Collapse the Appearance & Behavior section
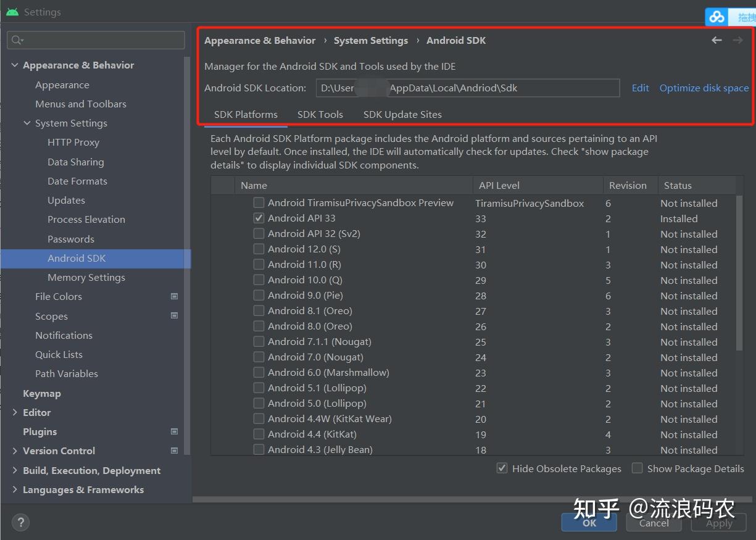 coord(14,64)
